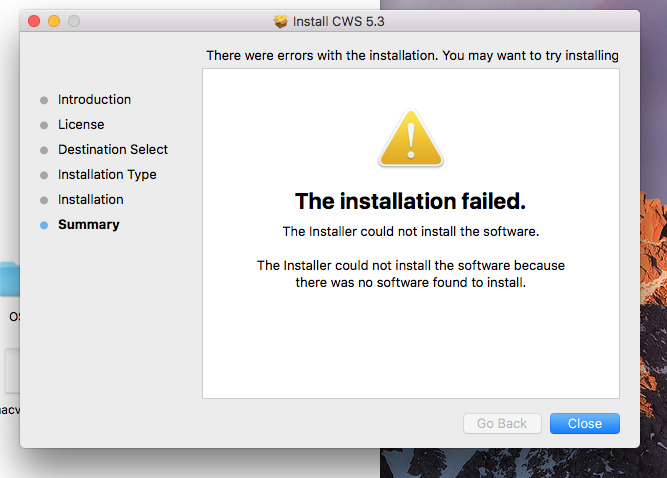Screen dimensions: 667x478
Task: Go to the Destination Select step
Action: click(113, 150)
